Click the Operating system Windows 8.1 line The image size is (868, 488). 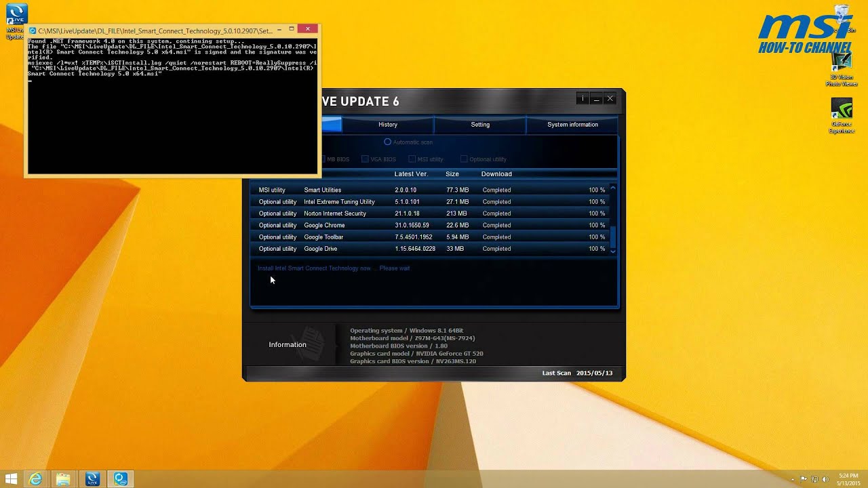click(x=406, y=331)
